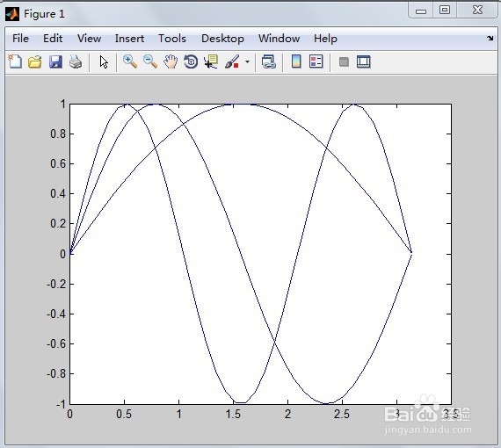
Task: Insert a legend using the toolbar icon
Action: tap(316, 61)
